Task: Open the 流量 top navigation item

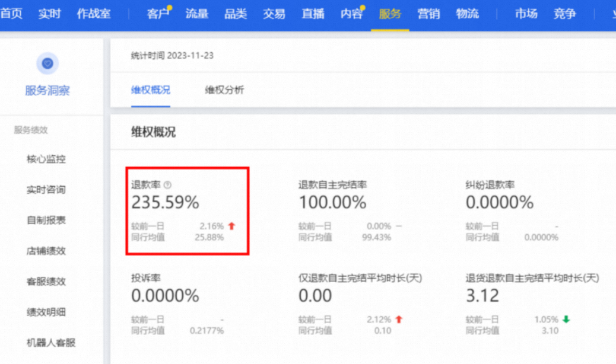Action: click(x=197, y=14)
